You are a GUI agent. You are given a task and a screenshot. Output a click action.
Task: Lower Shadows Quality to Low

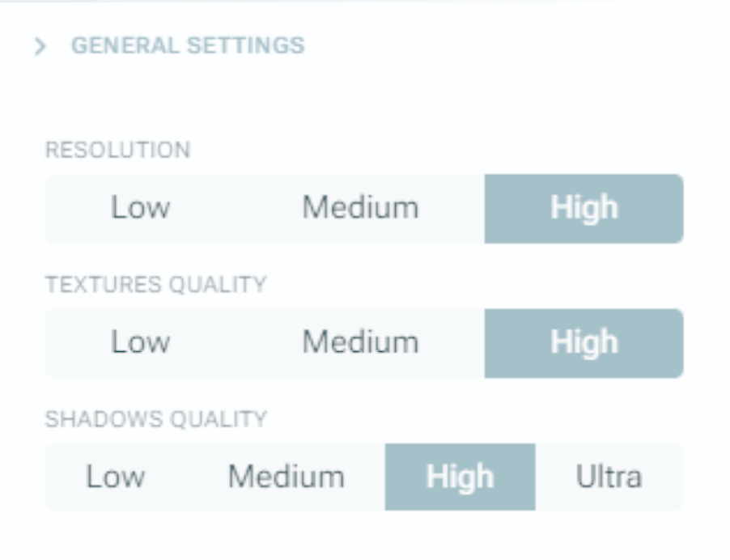[116, 477]
